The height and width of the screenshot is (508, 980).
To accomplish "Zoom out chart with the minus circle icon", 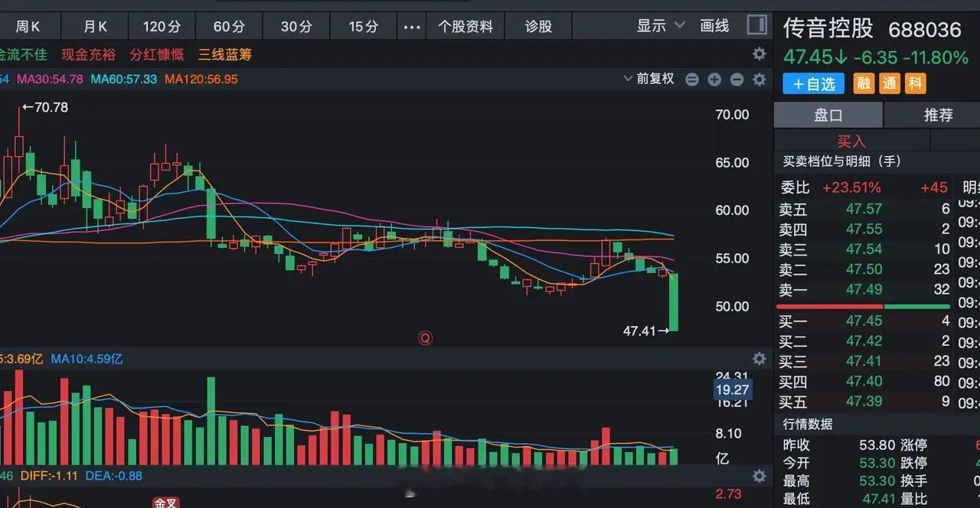I will [737, 80].
